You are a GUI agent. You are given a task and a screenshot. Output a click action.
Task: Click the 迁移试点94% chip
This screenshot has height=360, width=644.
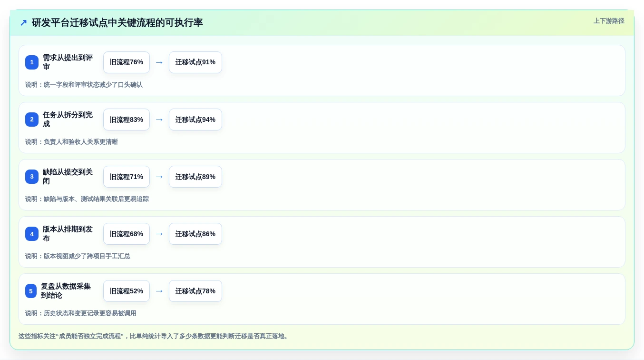[195, 120]
